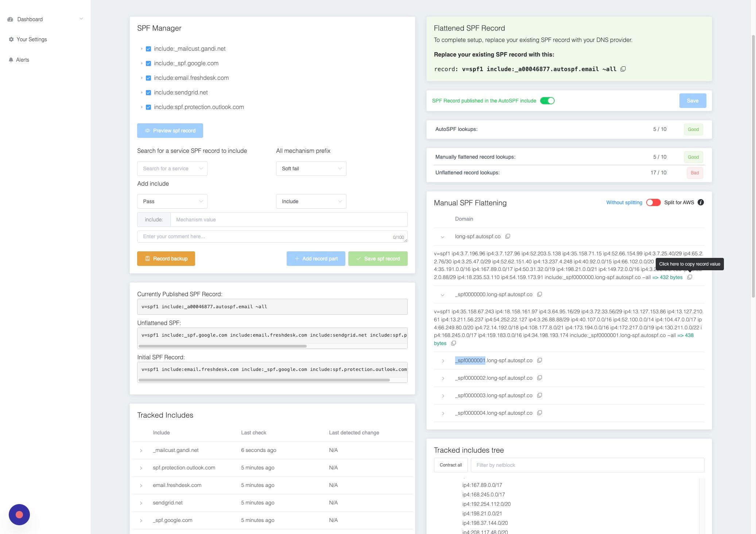Open the chat widget bubble
Viewport: 756px width, 534px height.
[19, 515]
